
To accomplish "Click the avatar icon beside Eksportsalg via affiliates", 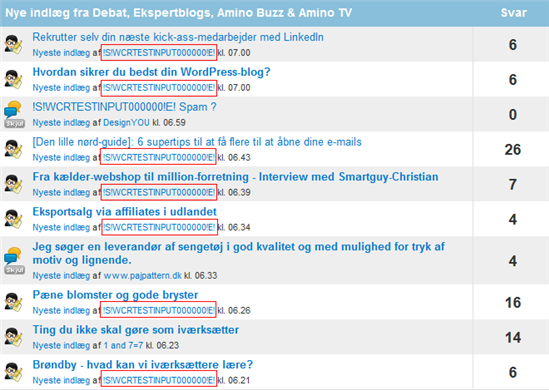I will pyautogui.click(x=13, y=219).
